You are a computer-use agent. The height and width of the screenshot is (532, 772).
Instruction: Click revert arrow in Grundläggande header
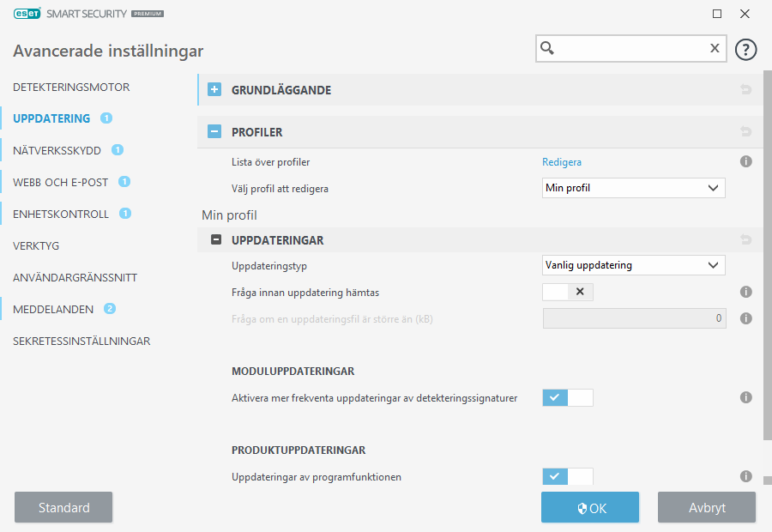coord(745,90)
